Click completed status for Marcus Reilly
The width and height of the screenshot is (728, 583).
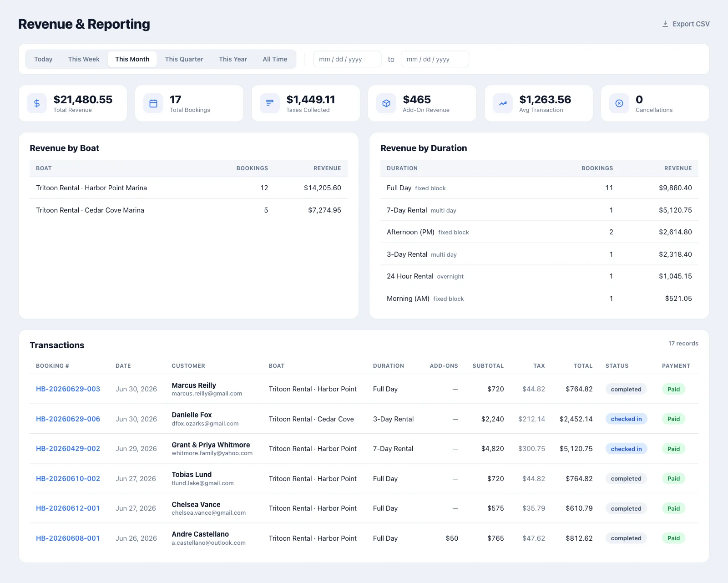point(626,389)
